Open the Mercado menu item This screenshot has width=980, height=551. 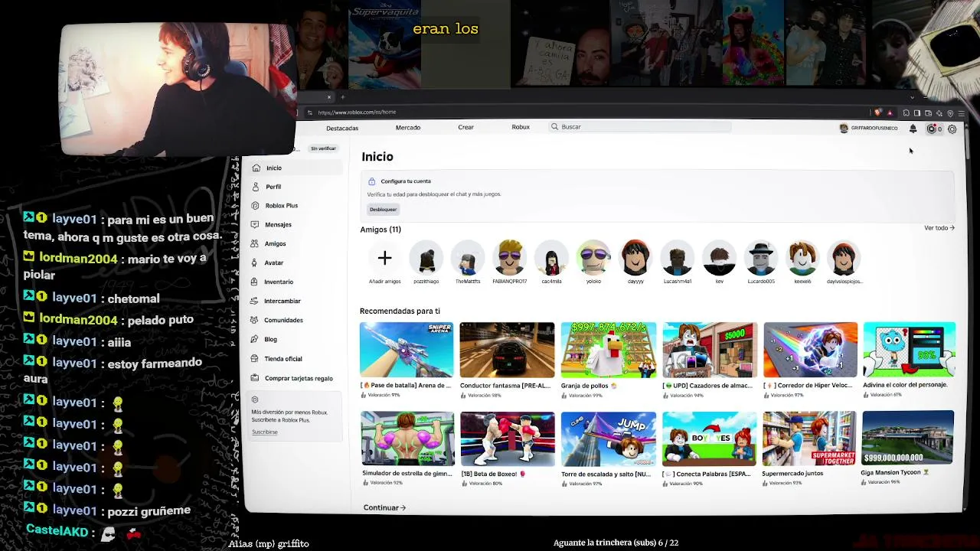point(408,128)
